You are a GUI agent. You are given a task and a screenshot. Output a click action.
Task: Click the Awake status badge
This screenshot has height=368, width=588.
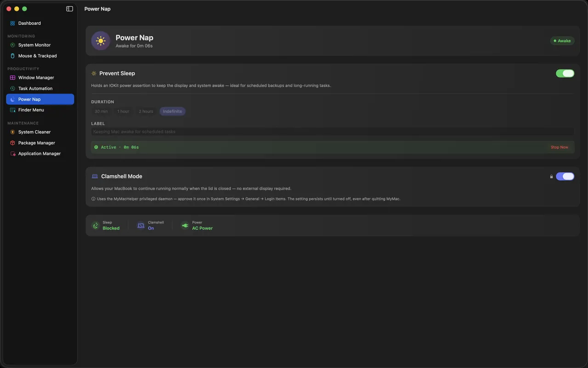(x=562, y=41)
